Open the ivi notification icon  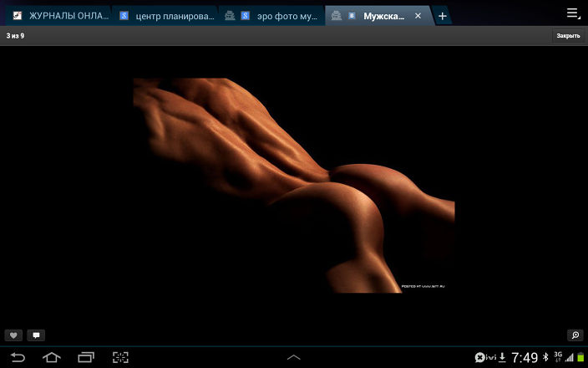pos(485,357)
